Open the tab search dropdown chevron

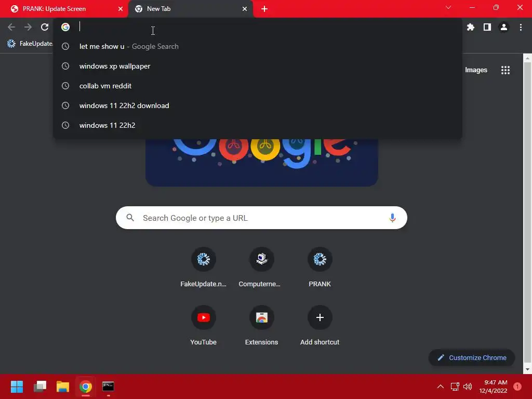(x=448, y=7)
